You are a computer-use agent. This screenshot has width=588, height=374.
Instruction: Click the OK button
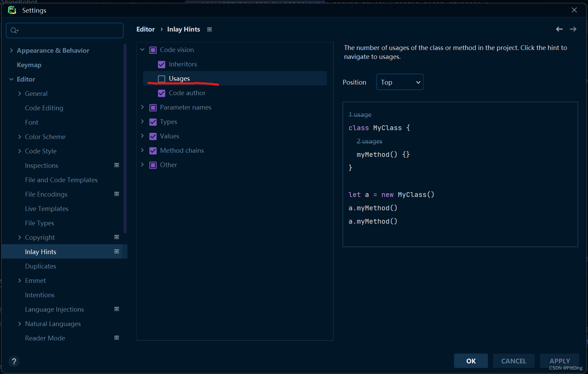[x=471, y=361]
